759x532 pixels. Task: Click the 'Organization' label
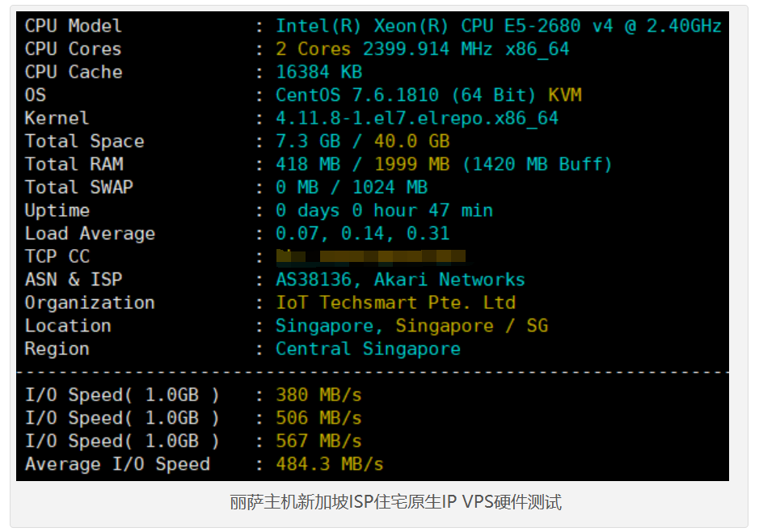coord(90,303)
